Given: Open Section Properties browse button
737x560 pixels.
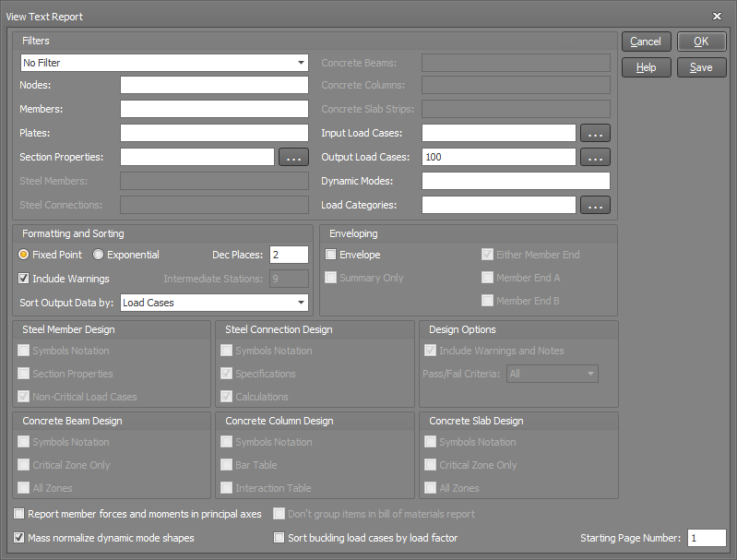Looking at the screenshot, I should 293,157.
